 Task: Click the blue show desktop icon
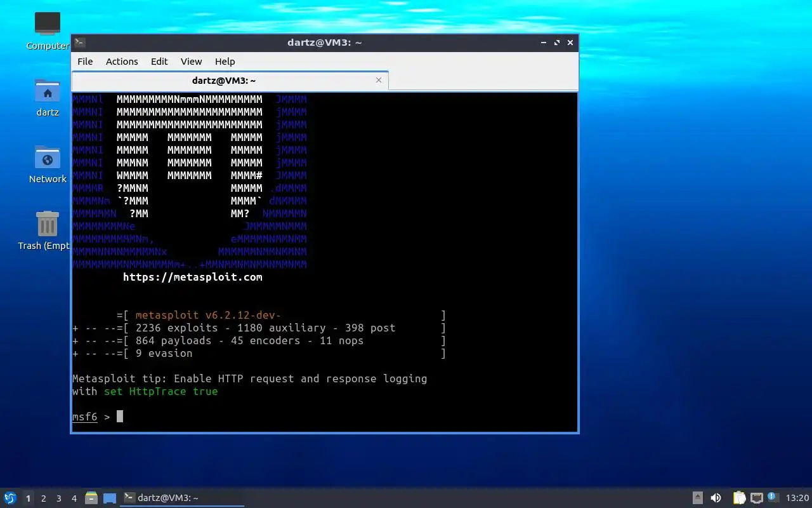(x=110, y=498)
